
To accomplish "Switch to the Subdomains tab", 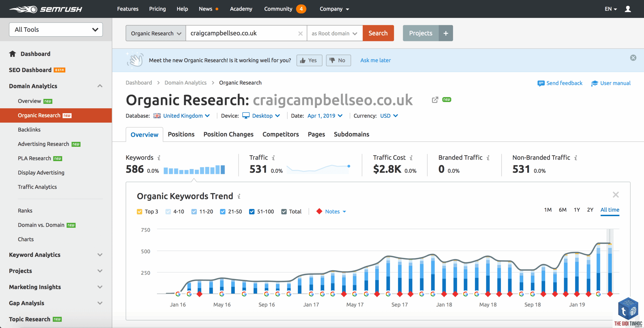I will (351, 134).
